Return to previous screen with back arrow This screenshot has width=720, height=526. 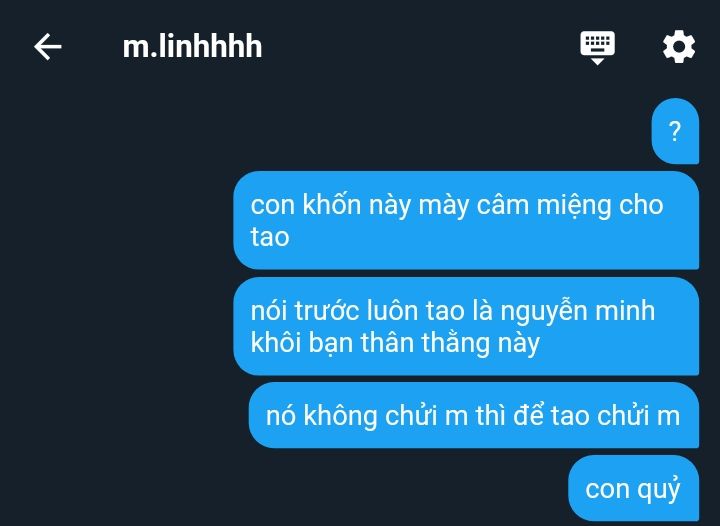[x=48, y=46]
